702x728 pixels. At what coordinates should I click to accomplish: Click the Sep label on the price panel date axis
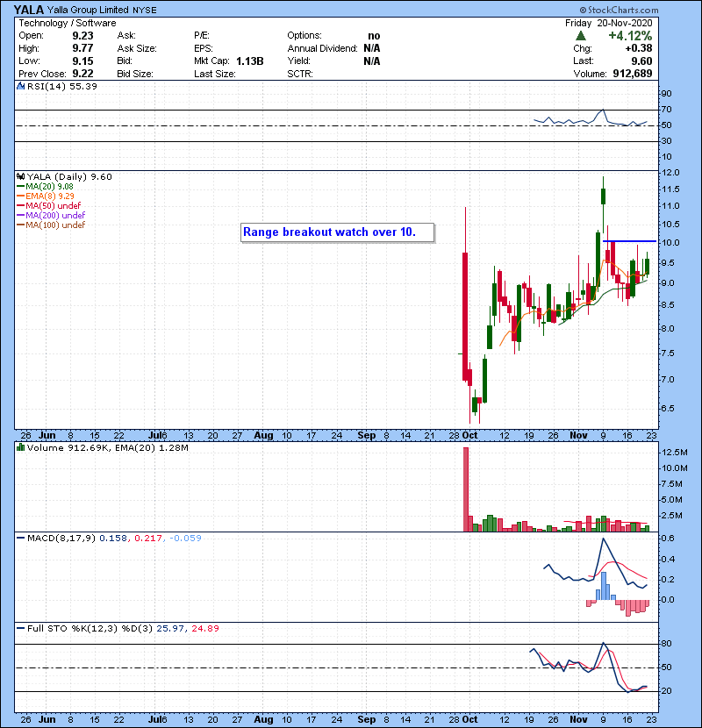(x=367, y=436)
